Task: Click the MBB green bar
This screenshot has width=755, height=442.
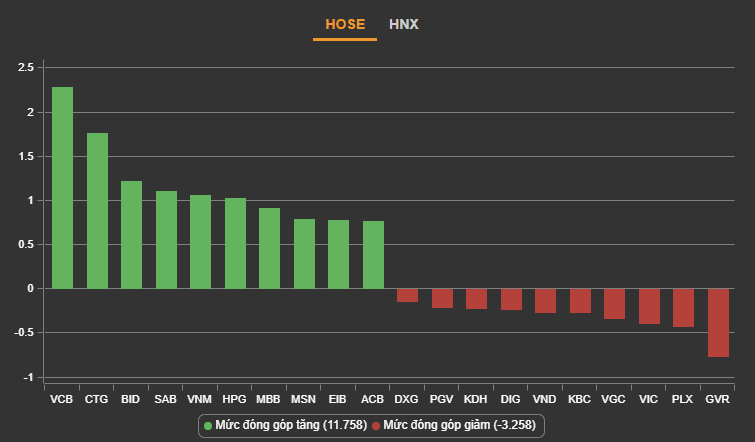Action: pos(269,248)
